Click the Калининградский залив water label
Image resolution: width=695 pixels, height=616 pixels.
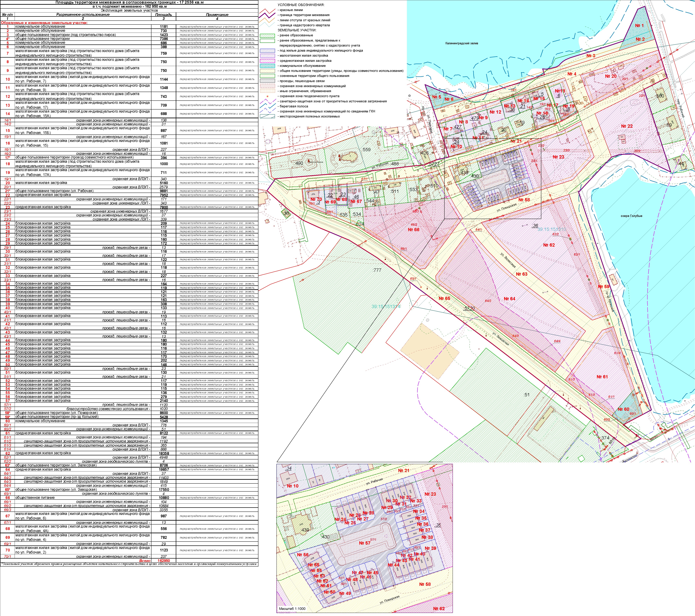(x=462, y=43)
